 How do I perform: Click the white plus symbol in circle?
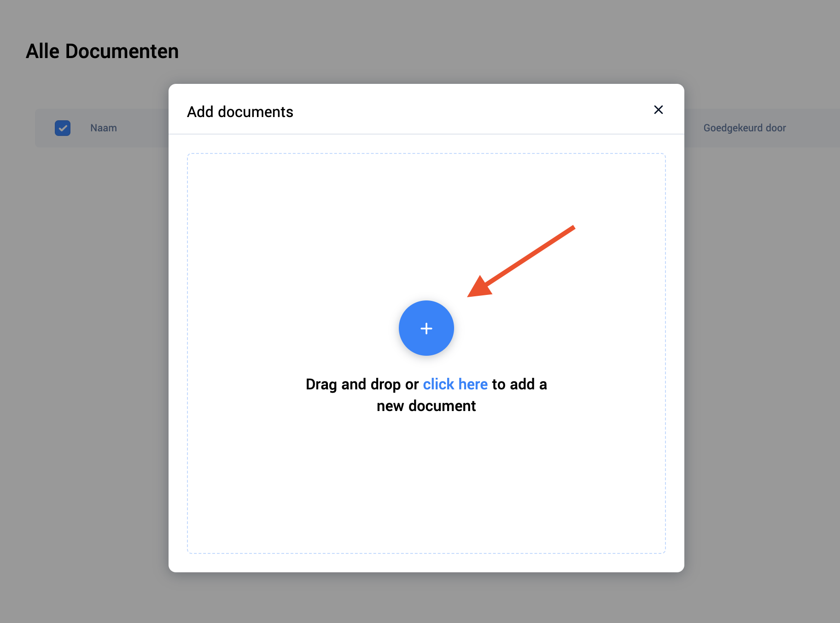click(x=426, y=329)
